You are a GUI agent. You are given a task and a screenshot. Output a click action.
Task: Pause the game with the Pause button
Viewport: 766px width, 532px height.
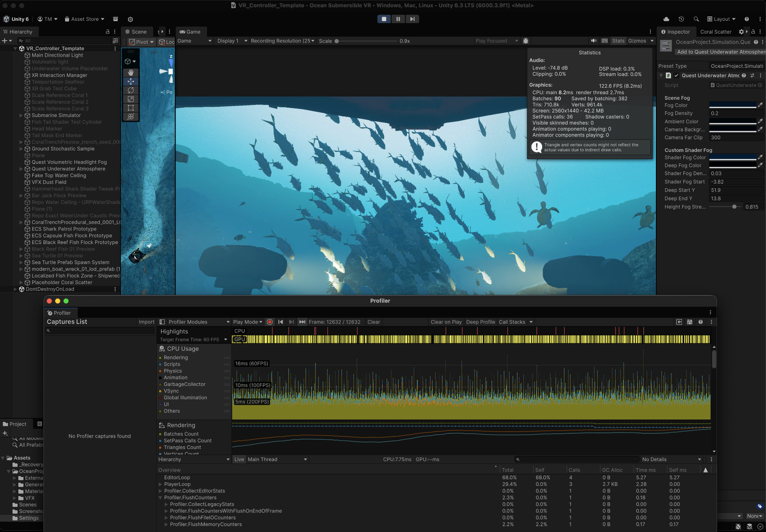pos(398,19)
